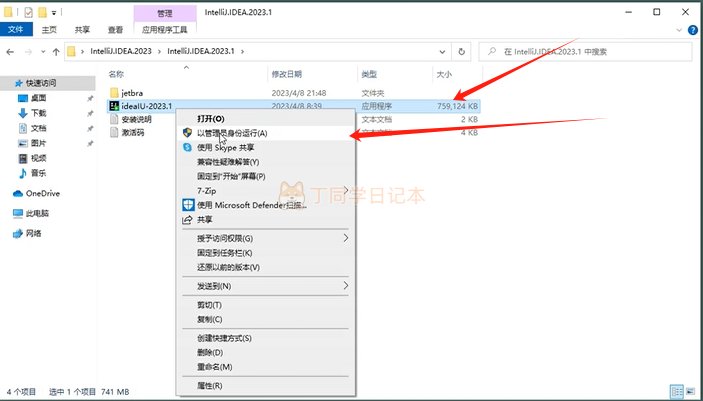Screen dimensions: 703x401
Task: Choose 固定到任务栏(K) in the context menu
Action: point(265,253)
